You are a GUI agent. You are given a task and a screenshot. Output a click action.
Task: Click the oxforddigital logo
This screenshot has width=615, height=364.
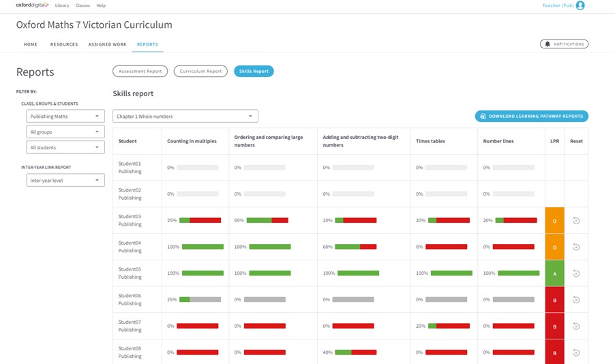coord(32,5)
